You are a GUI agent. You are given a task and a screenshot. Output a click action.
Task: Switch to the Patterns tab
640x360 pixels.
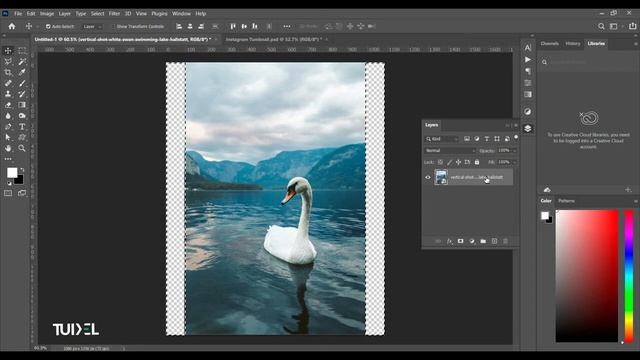tap(567, 201)
